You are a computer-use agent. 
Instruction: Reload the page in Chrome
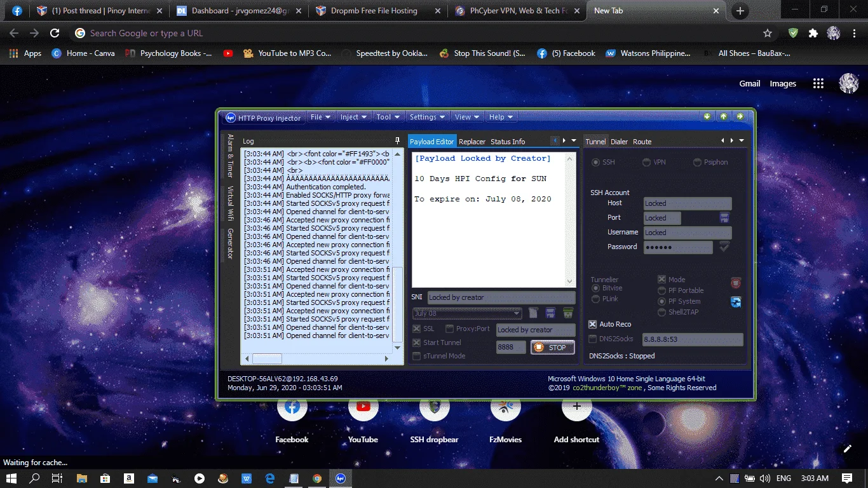coord(55,33)
